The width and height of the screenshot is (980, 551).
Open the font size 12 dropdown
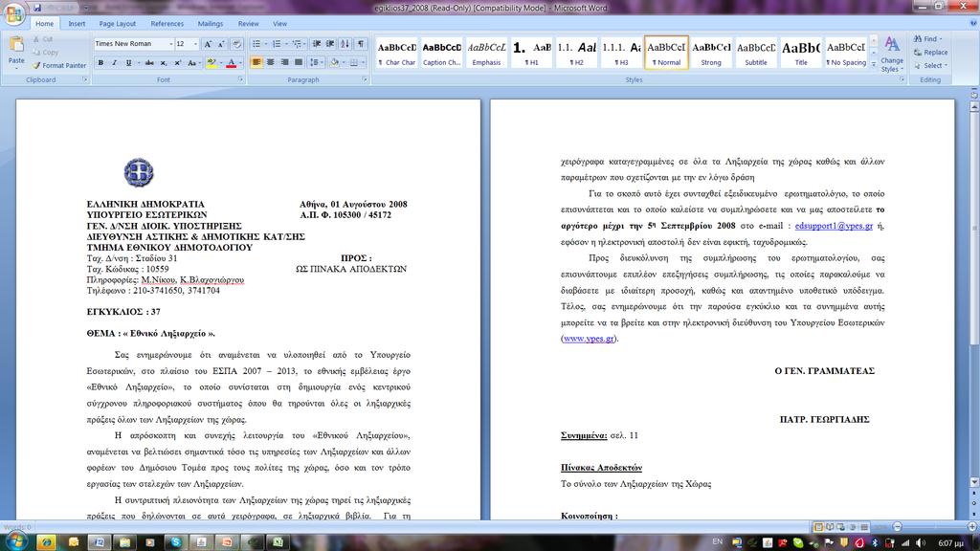[195, 44]
